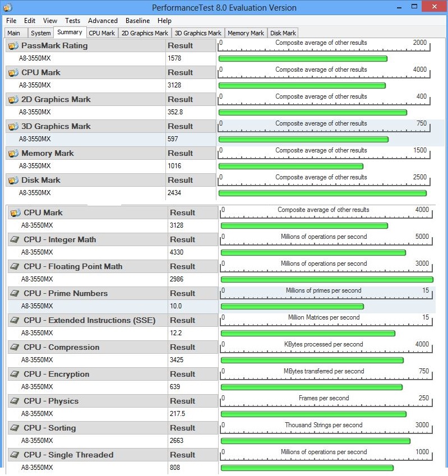448x476 pixels.
Task: Click the Prime Numbers result value 10.0
Action: pos(175,306)
